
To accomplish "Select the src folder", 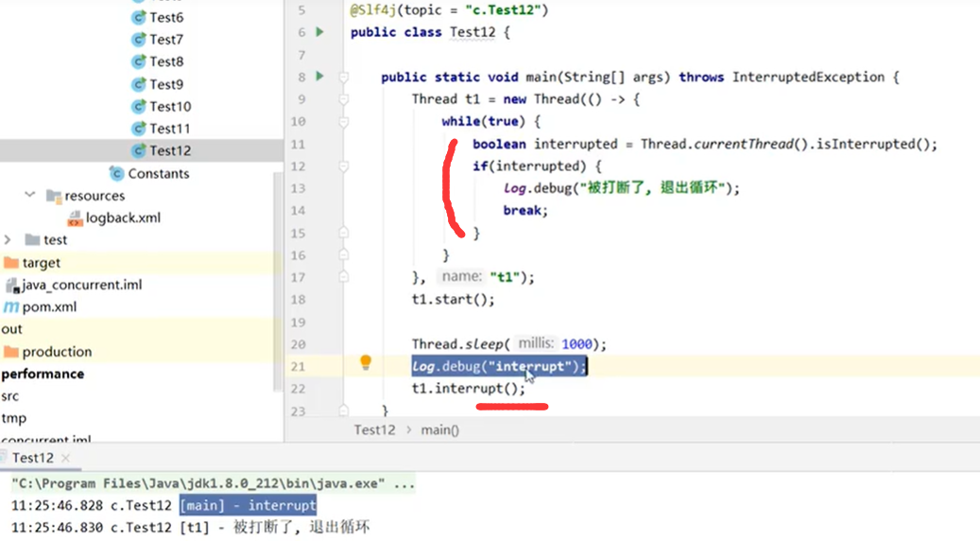I will pyautogui.click(x=10, y=396).
